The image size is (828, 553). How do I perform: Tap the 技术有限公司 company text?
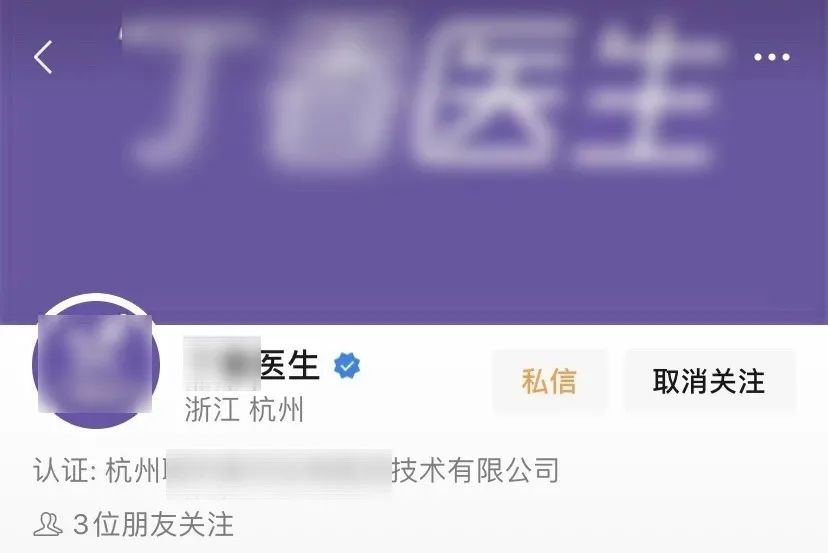coord(475,470)
